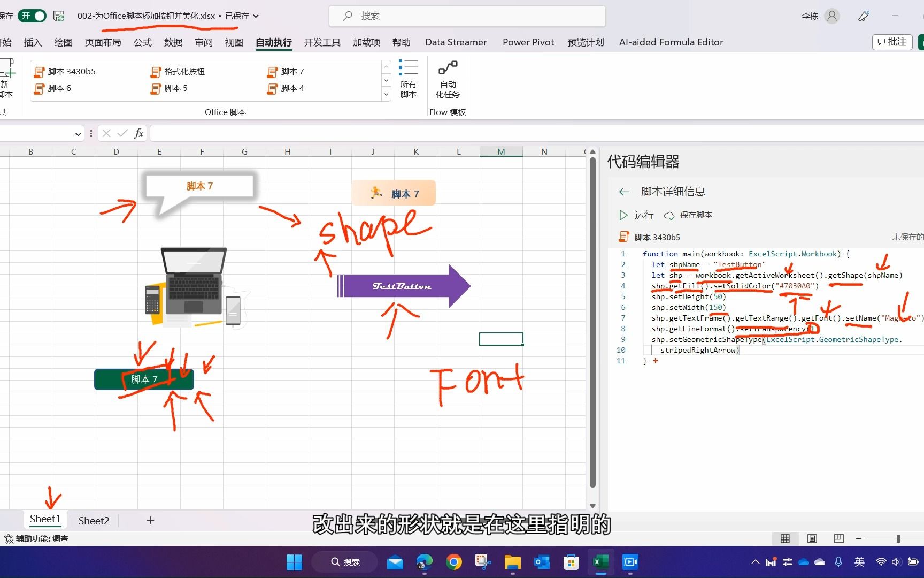The height and width of the screenshot is (578, 924).
Task: Click the 所有脚本 (All Scripts) icon
Action: pos(408,79)
